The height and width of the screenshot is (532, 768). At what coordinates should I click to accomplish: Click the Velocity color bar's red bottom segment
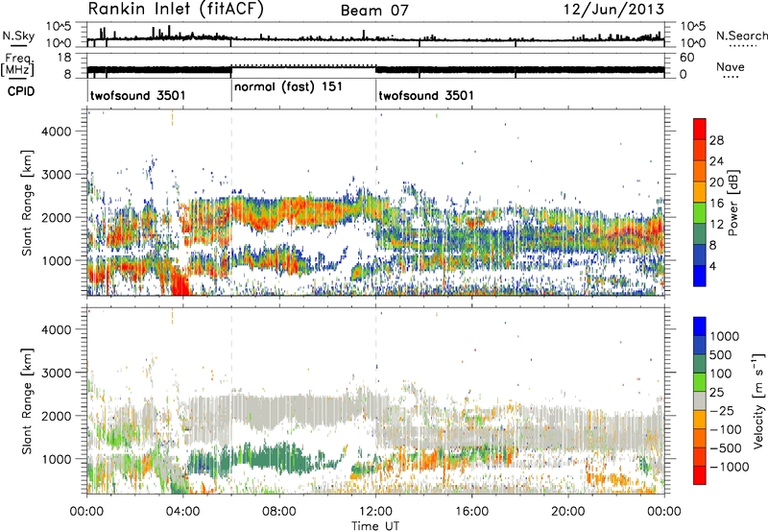pos(700,475)
